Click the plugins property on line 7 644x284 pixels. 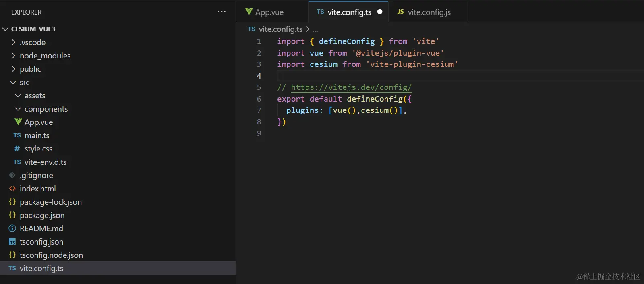pyautogui.click(x=302, y=110)
